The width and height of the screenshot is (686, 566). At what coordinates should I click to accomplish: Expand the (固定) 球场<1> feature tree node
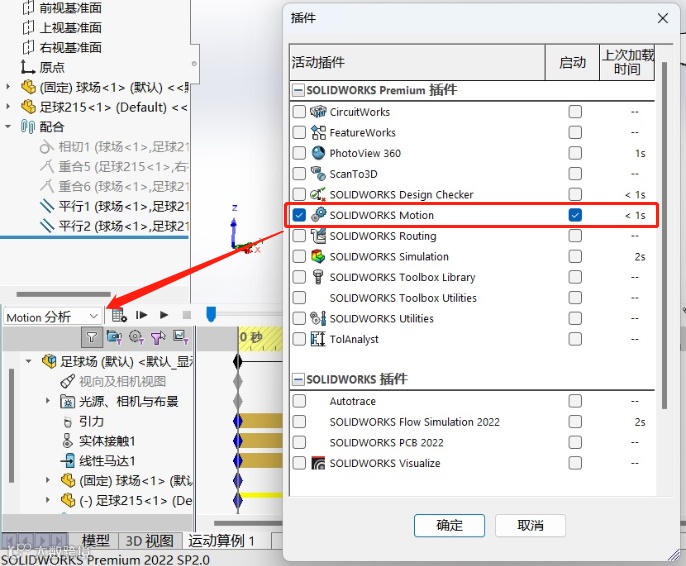pyautogui.click(x=8, y=87)
